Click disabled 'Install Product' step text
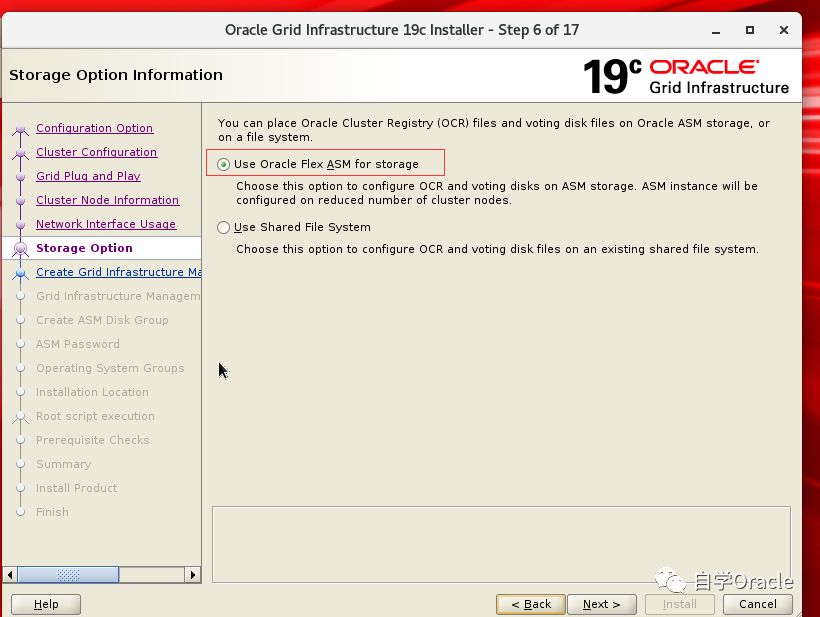Screen dimensions: 820x617 point(76,488)
